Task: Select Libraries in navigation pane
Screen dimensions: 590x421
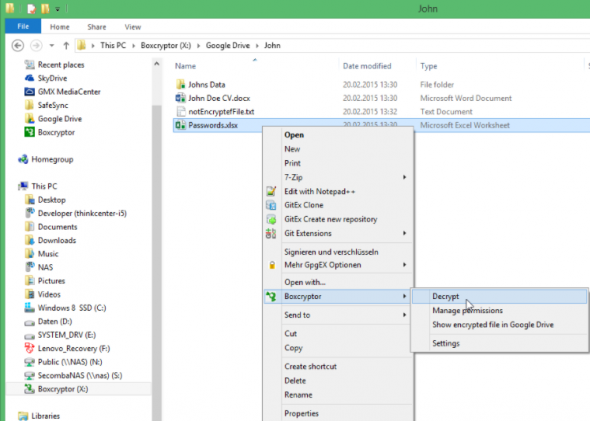Action: click(x=46, y=416)
